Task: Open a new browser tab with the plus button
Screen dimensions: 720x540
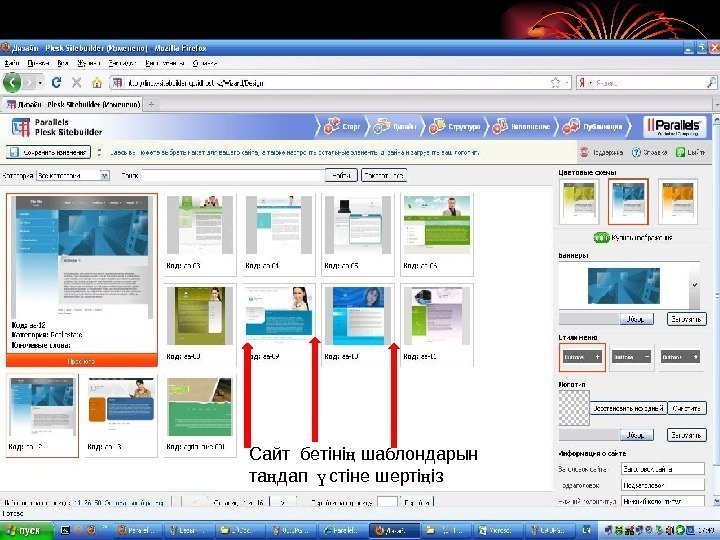Action: (152, 105)
